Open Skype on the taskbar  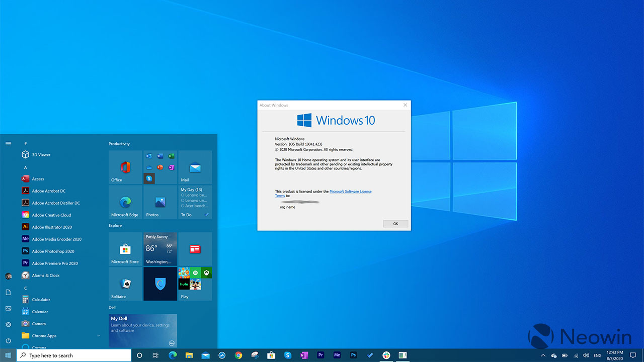[x=288, y=355]
